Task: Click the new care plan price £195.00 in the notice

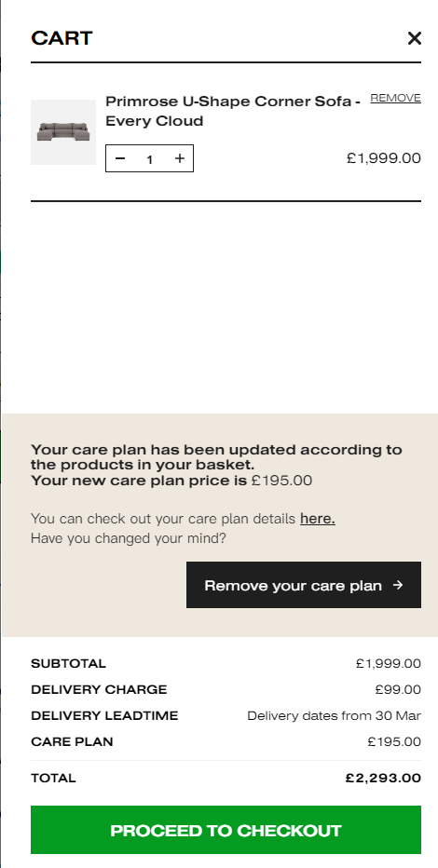Action: 281,480
